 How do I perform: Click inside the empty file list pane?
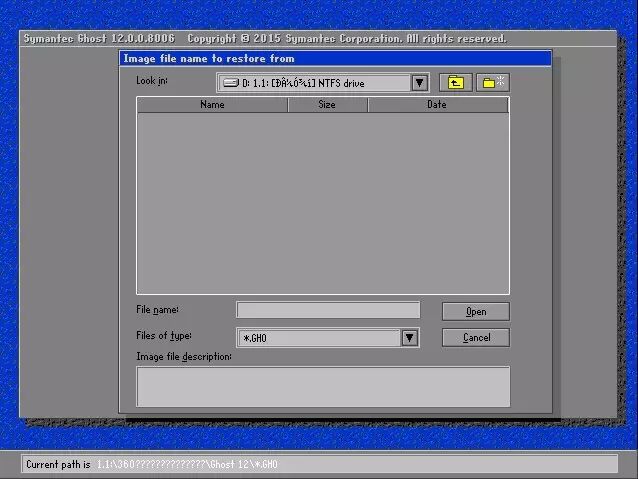(323, 202)
